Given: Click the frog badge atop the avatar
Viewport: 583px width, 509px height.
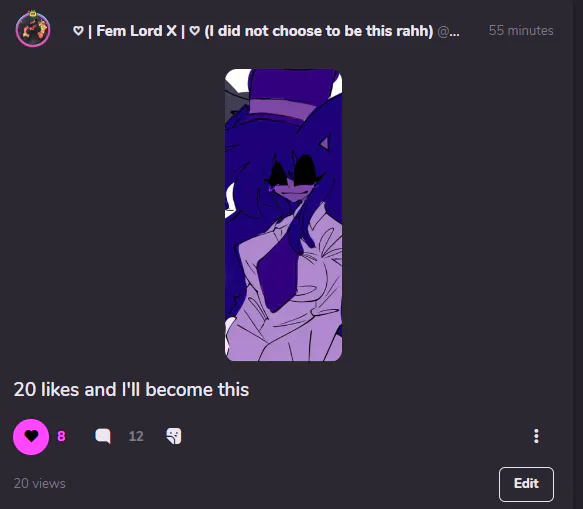Looking at the screenshot, I should (x=33, y=14).
